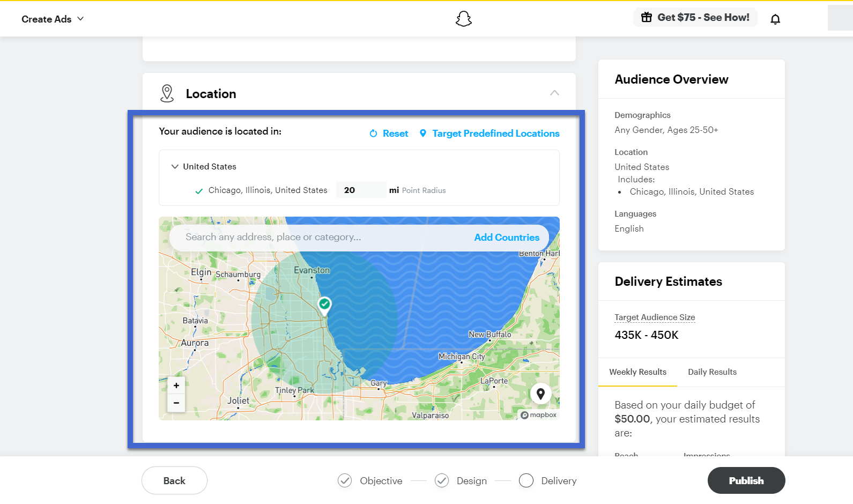Toggle the Chicago, Illinois location checkmark
Screen dimensions: 853x504
[x=199, y=191]
